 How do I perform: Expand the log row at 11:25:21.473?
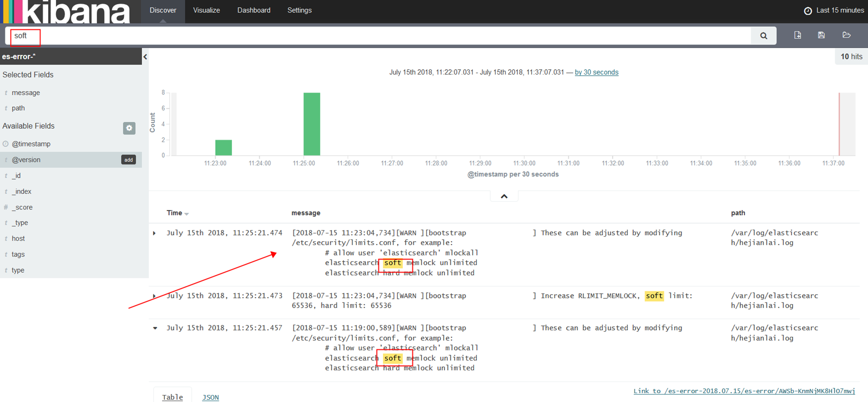point(155,296)
